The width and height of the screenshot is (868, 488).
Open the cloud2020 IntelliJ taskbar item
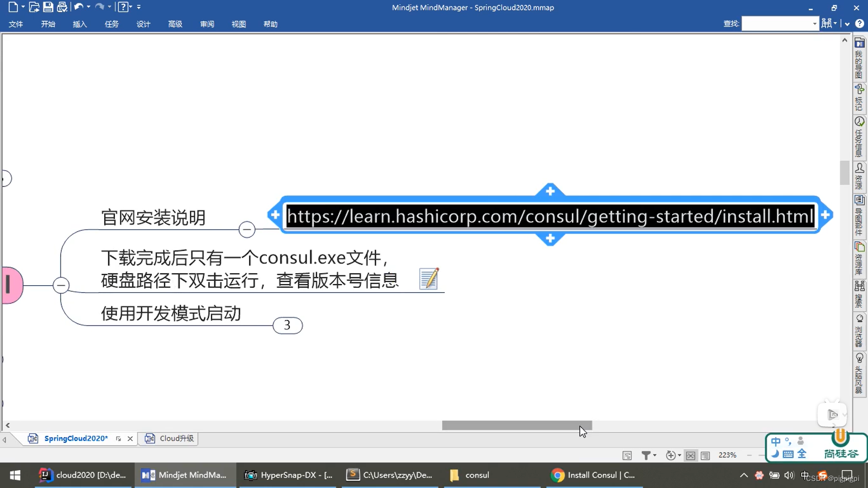point(83,475)
